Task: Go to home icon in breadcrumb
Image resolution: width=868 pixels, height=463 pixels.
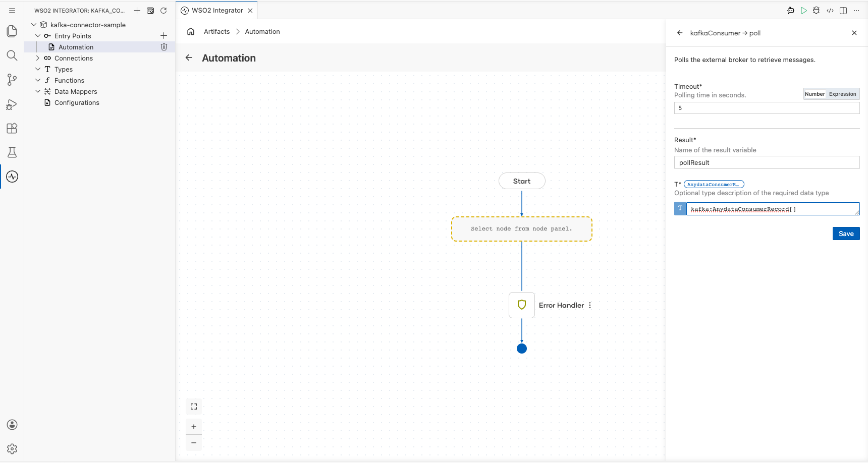Action: coord(191,31)
